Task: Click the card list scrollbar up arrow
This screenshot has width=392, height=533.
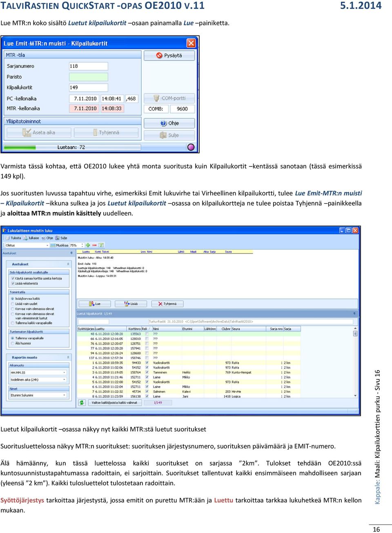Action: (355, 329)
